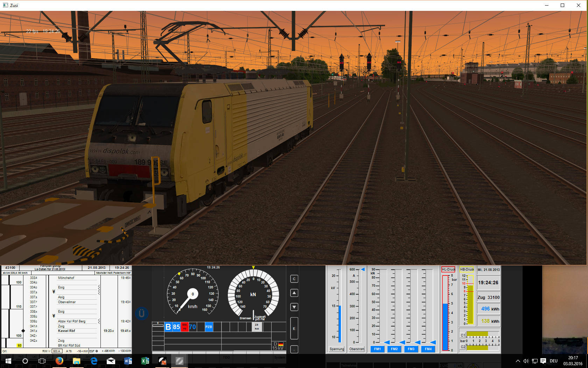Toggle the blue PZB indicator
The width and height of the screenshot is (588, 368).
tap(209, 327)
